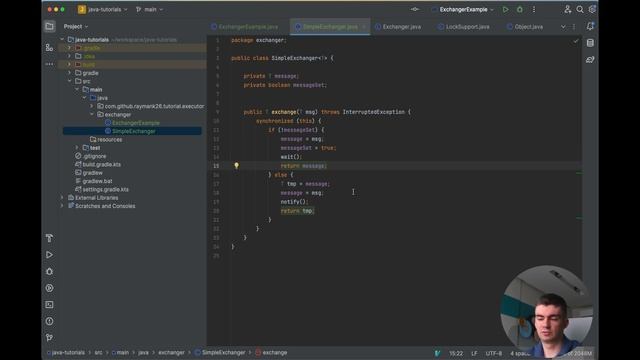Viewport: 640px width, 360px height.
Task: Open editor tab options menu icon
Action: [x=574, y=27]
